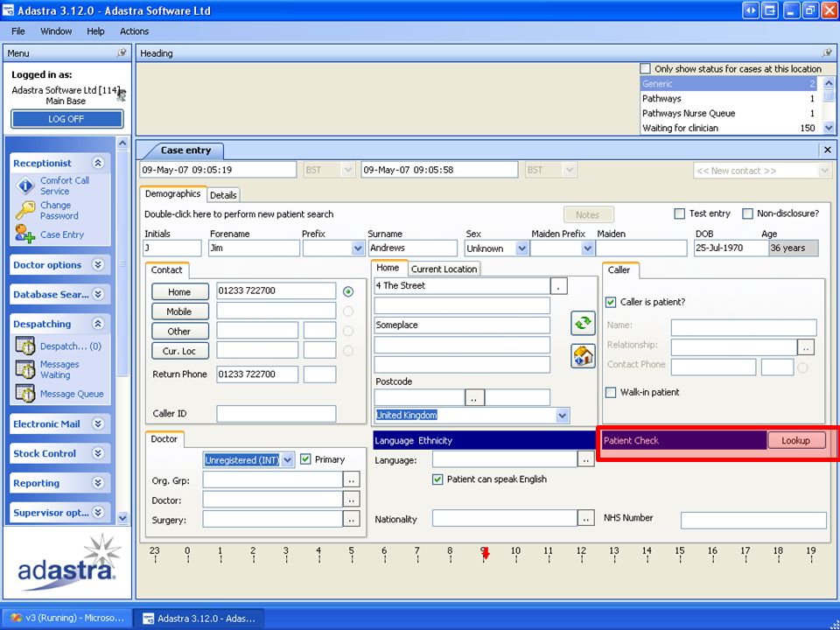Open the File menu
Viewport: 840px width, 630px height.
tap(18, 31)
